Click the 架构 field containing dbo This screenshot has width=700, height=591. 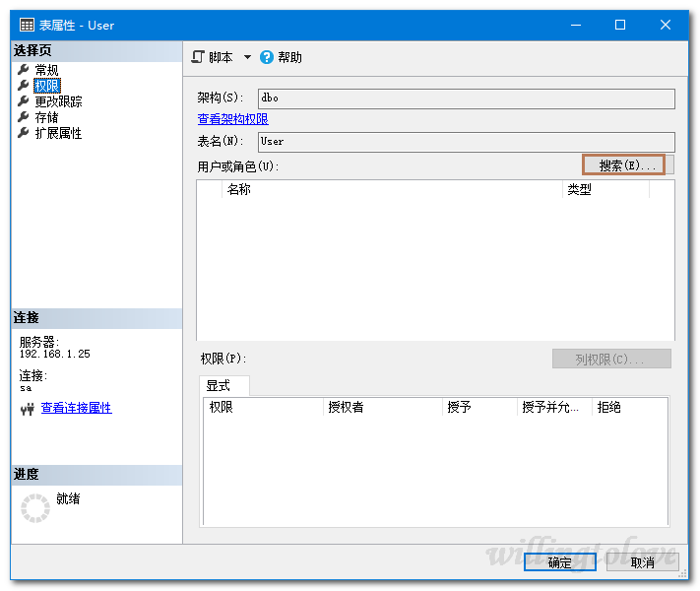[466, 98]
